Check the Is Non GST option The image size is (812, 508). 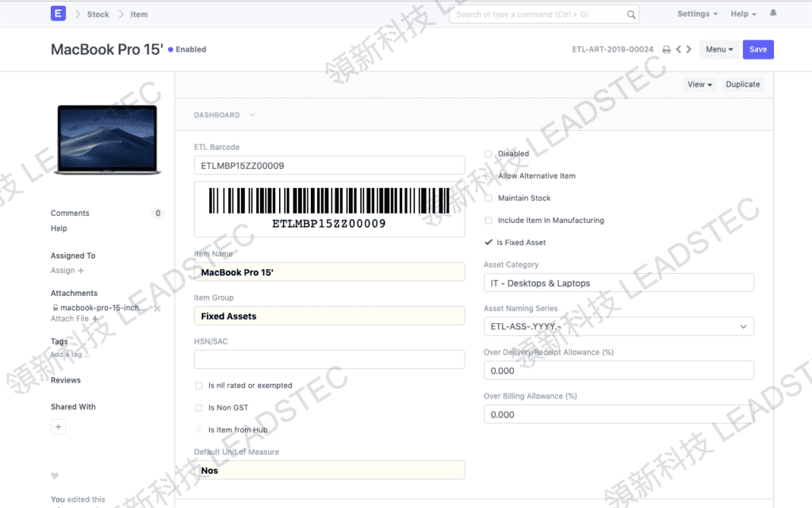pos(199,407)
